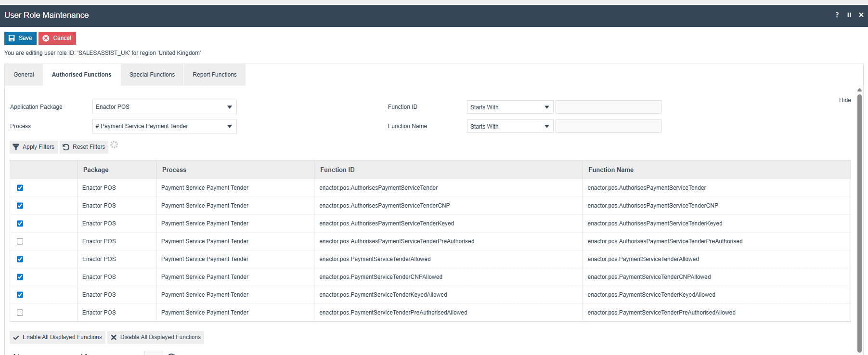Open Function Name match type dropdown
868x355 pixels.
pyautogui.click(x=510, y=126)
